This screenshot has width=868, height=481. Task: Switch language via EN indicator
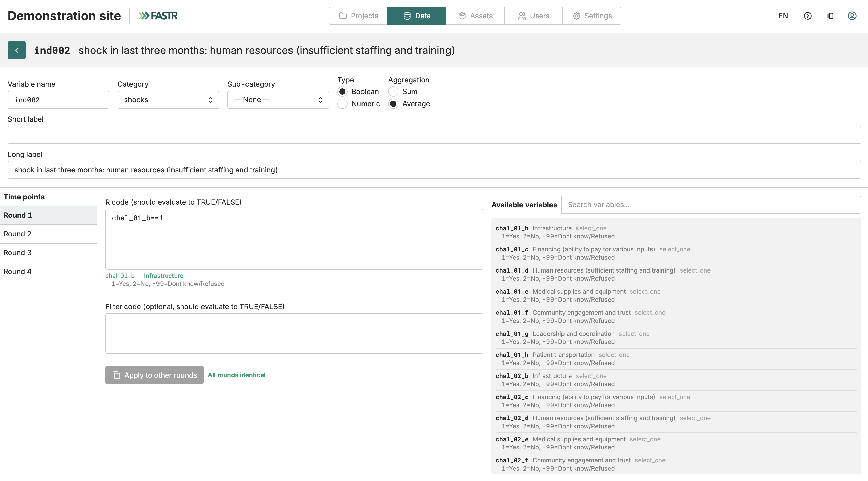coord(783,16)
